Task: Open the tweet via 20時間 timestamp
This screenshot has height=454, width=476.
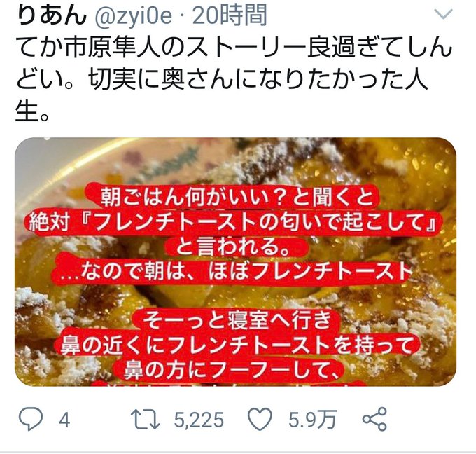Action: [230, 16]
